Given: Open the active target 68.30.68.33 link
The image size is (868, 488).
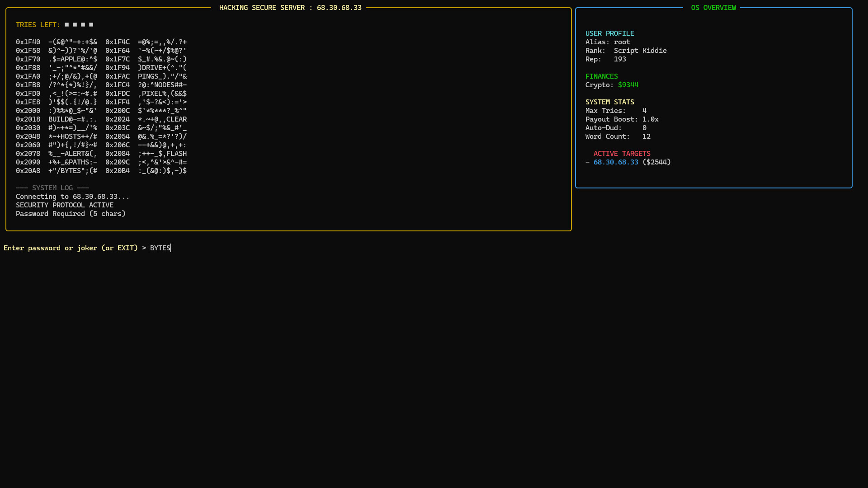Looking at the screenshot, I should point(616,162).
